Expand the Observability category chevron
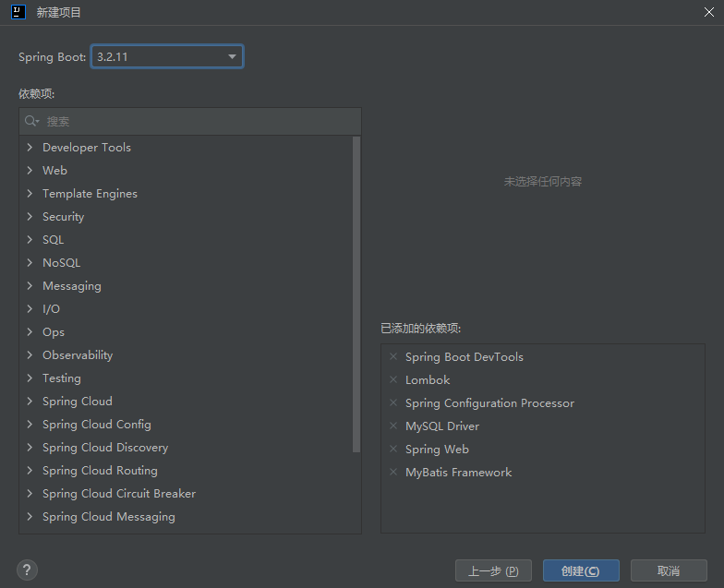The width and height of the screenshot is (724, 588). pyautogui.click(x=30, y=354)
